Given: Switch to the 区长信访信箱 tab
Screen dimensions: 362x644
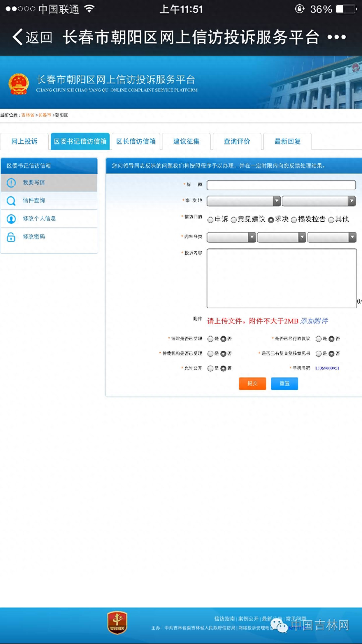Looking at the screenshot, I should 136,141.
